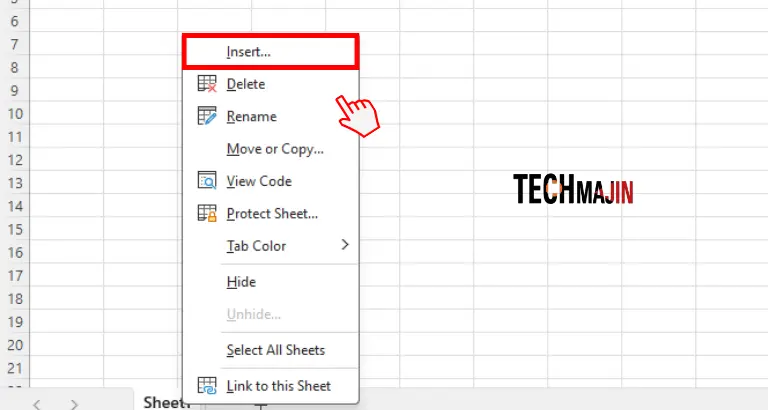Select row header 20
The width and height of the screenshot is (768, 410).
click(x=15, y=345)
